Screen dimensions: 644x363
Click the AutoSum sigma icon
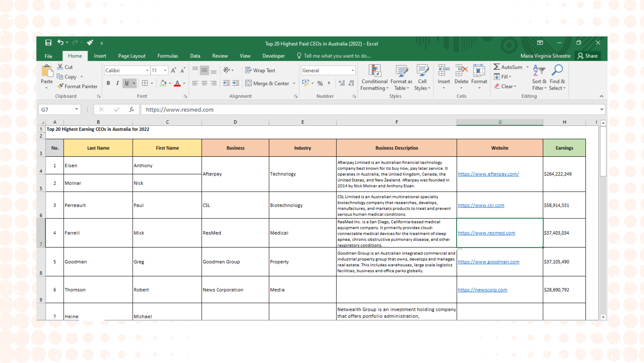497,67
